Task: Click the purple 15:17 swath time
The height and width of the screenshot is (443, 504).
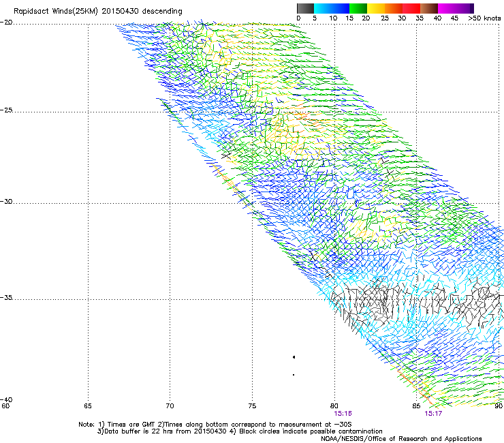Action: point(433,414)
